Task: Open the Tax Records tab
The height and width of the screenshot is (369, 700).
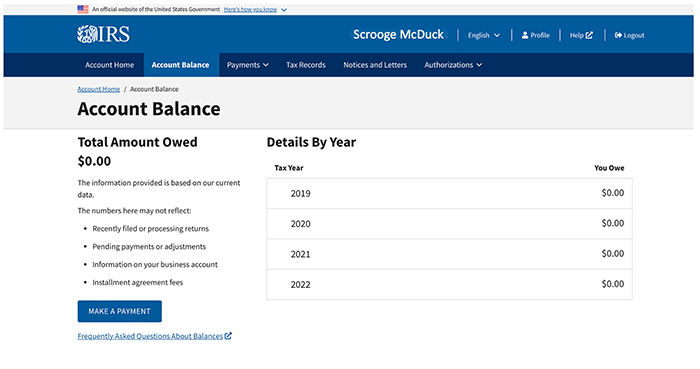Action: click(306, 65)
